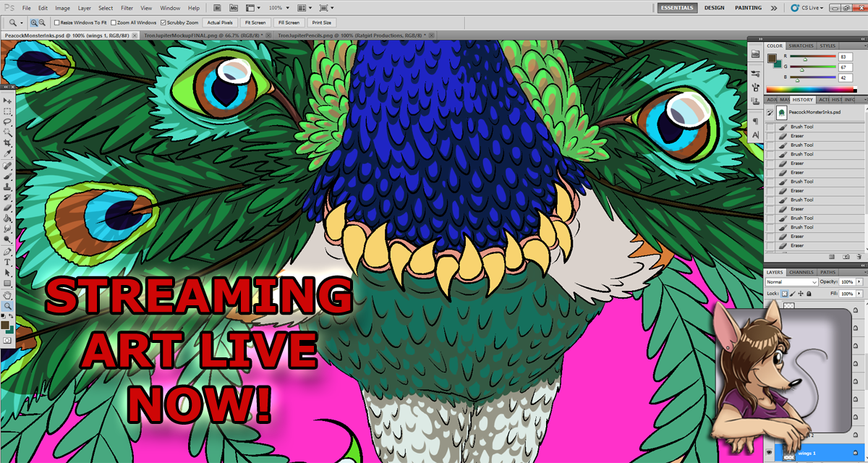Open the Filter menu

tap(127, 8)
